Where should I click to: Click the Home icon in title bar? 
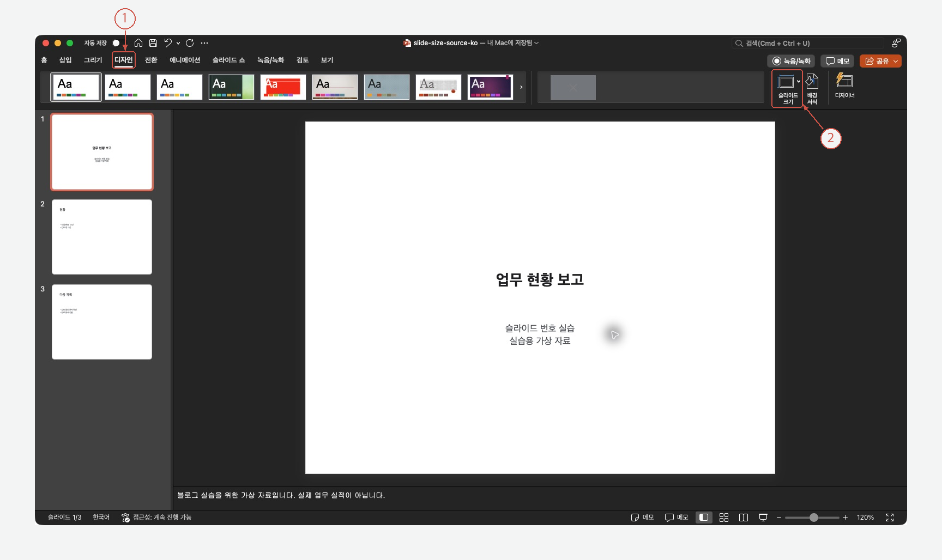coord(138,43)
